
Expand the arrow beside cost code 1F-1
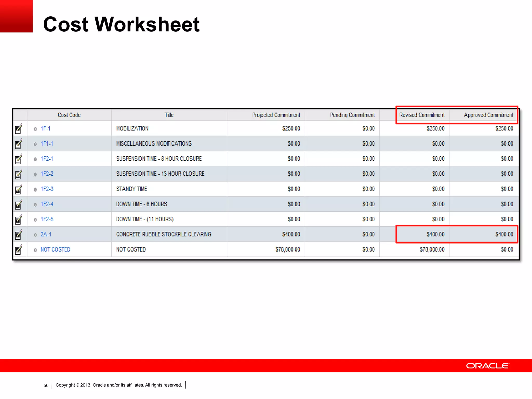(35, 129)
